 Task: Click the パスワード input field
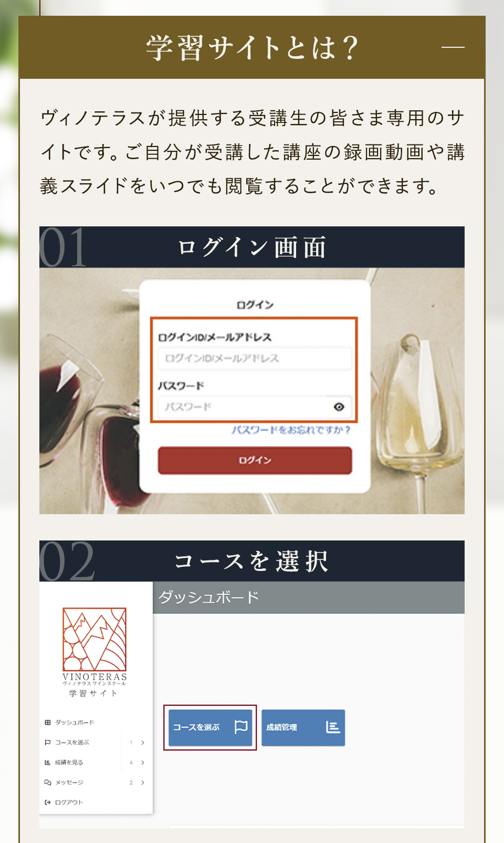click(x=255, y=407)
